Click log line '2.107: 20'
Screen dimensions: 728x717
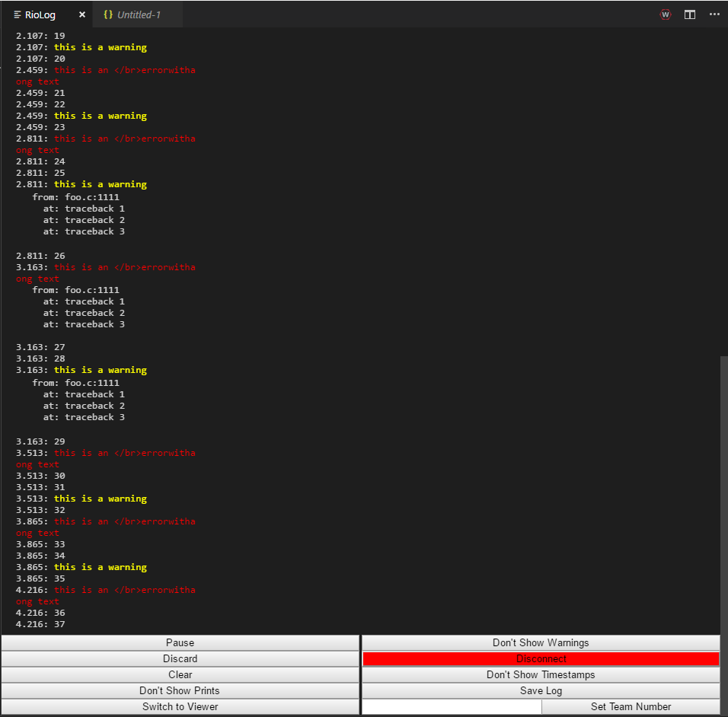(40, 59)
